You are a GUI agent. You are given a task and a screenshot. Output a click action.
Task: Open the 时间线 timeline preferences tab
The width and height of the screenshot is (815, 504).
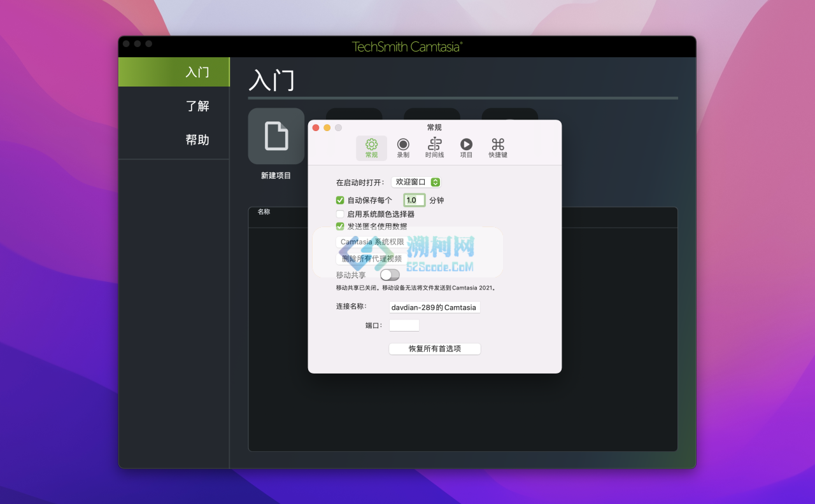pyautogui.click(x=435, y=148)
